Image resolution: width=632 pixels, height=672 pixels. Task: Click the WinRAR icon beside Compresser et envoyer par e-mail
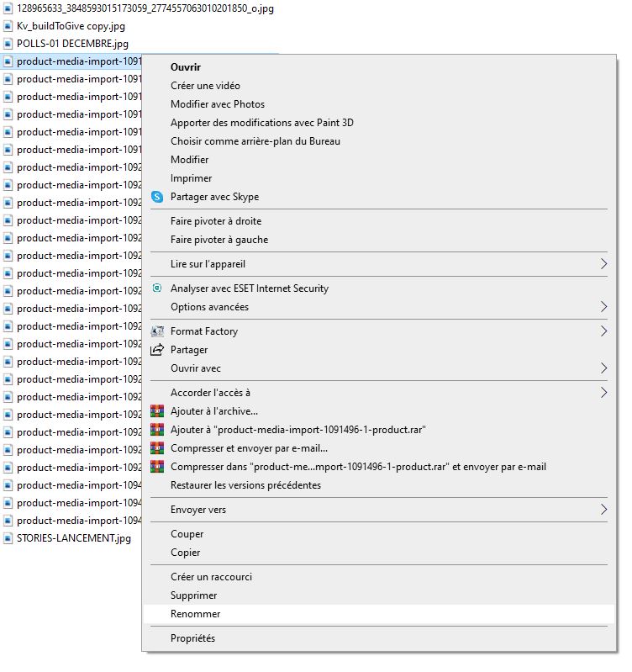pos(157,448)
